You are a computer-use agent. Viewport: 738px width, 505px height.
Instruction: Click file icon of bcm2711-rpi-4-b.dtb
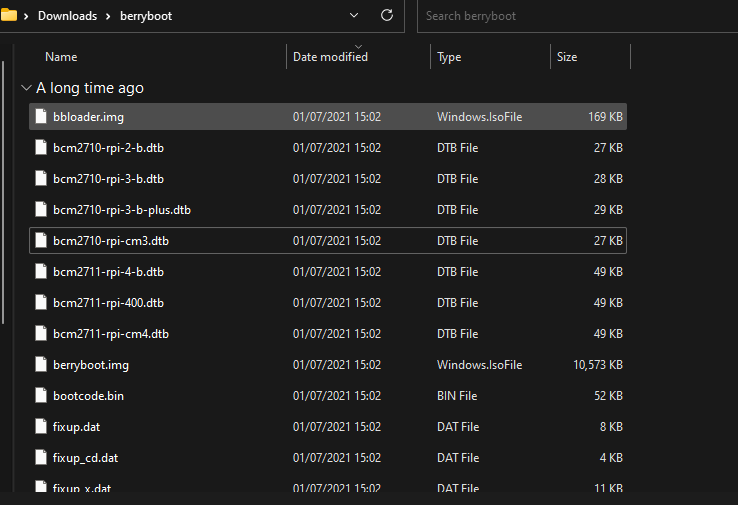tap(41, 272)
